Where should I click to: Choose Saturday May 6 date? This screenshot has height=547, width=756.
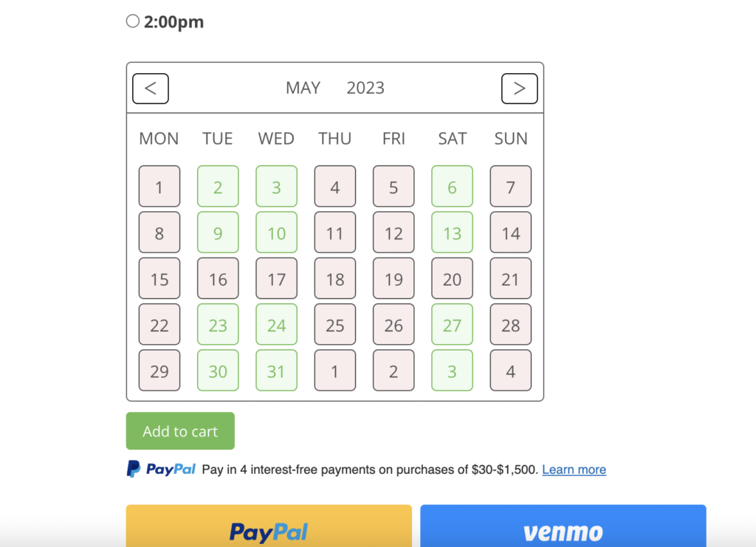(x=452, y=187)
